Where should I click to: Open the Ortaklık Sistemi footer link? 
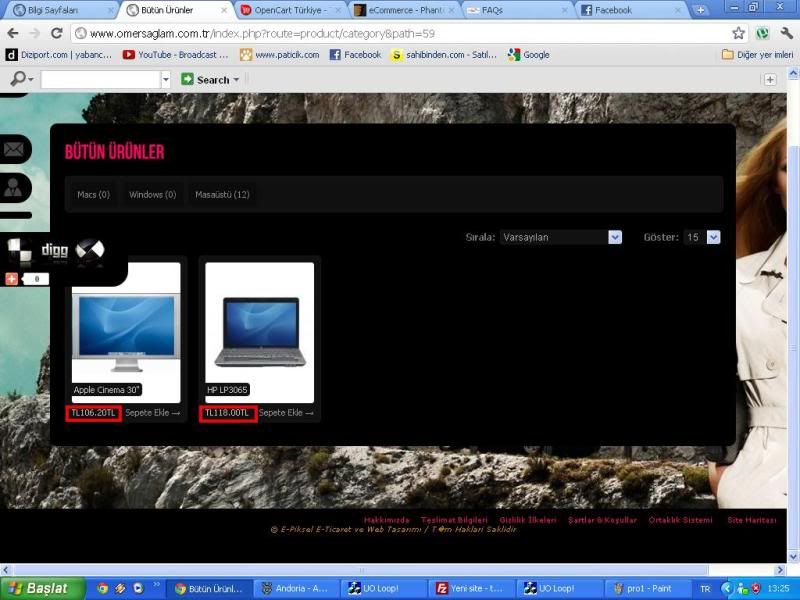click(680, 520)
